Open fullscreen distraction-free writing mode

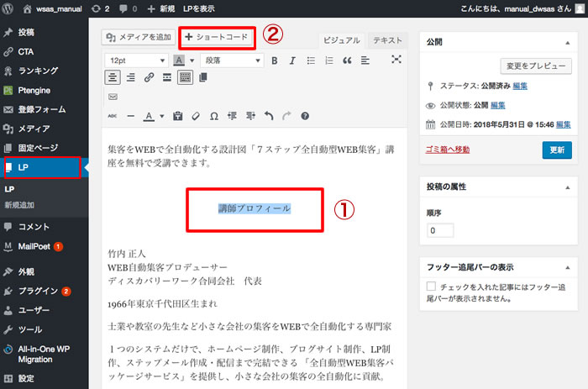[x=396, y=60]
